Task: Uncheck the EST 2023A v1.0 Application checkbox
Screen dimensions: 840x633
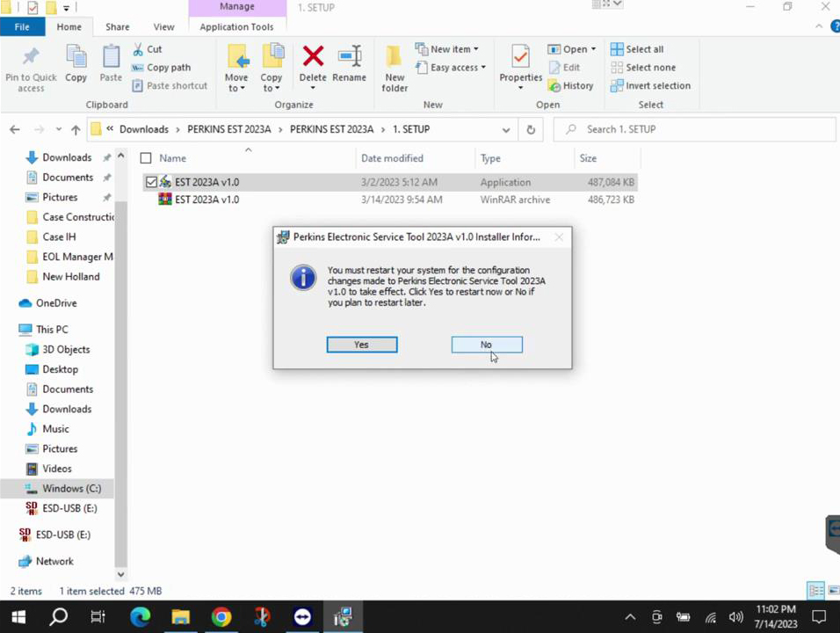Action: [x=151, y=182]
